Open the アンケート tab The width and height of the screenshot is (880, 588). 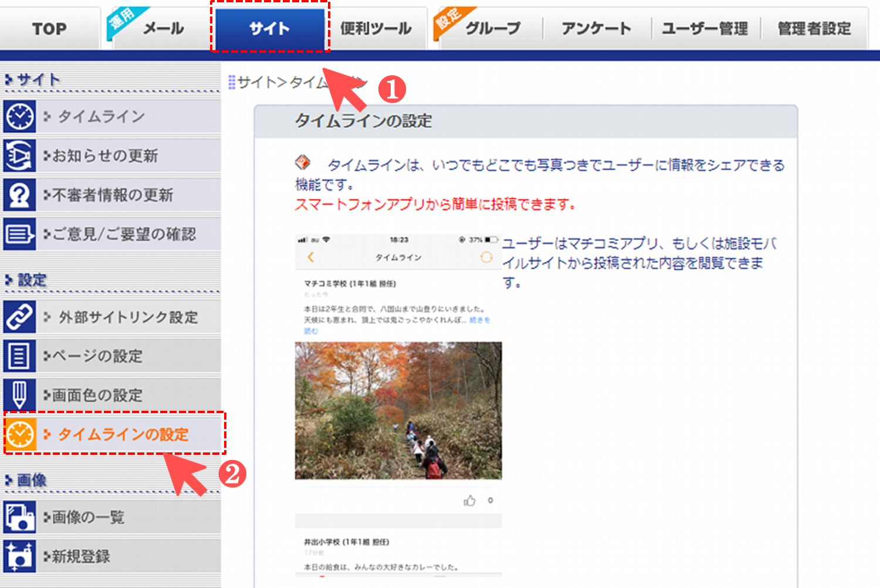596,28
